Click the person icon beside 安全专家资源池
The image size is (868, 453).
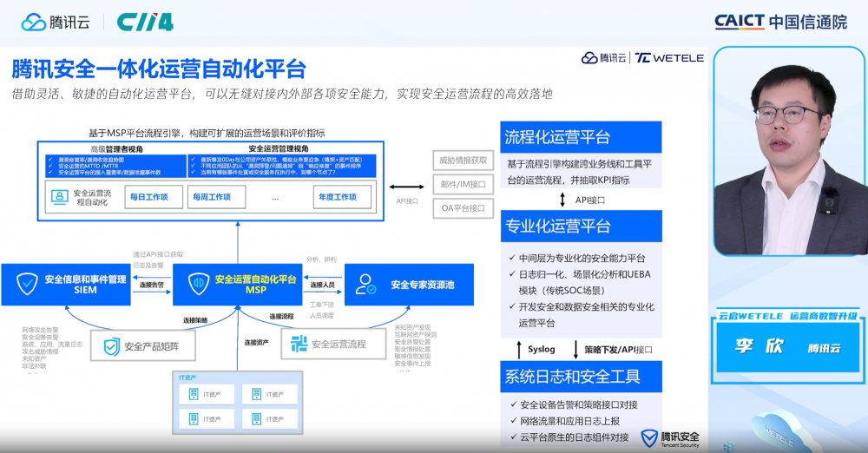(365, 284)
